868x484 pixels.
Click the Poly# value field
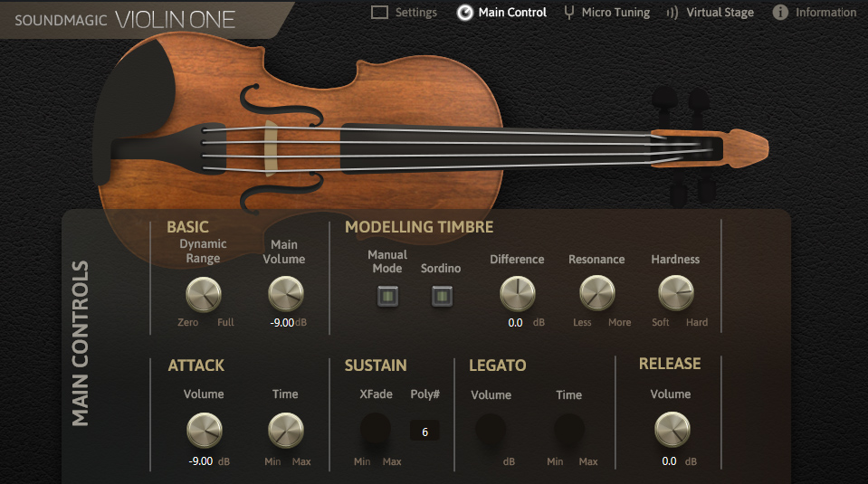coord(424,432)
